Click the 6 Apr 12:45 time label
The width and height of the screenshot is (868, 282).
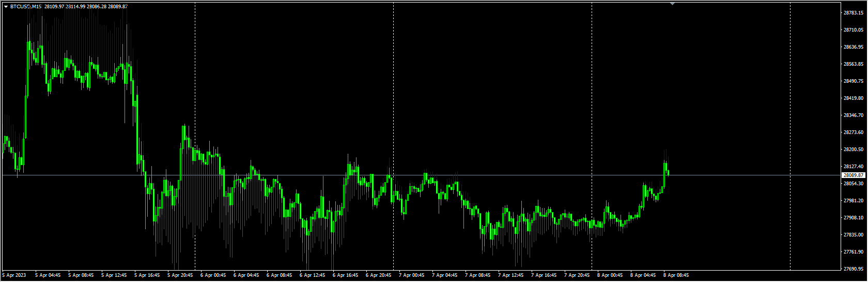312,275
